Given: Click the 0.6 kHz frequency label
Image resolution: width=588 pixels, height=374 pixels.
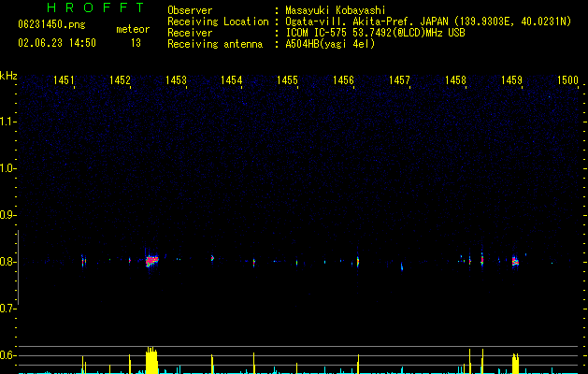Looking at the screenshot, I should click(7, 355).
